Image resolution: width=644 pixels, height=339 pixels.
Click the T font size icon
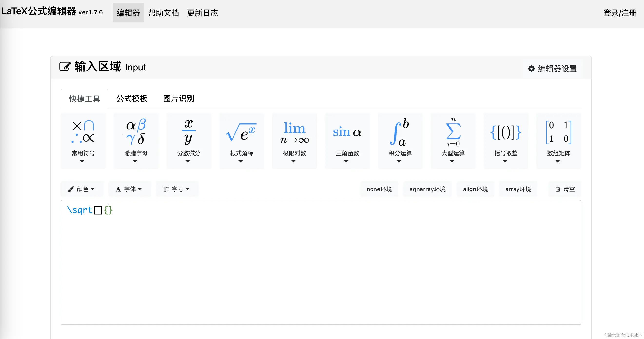click(x=166, y=189)
